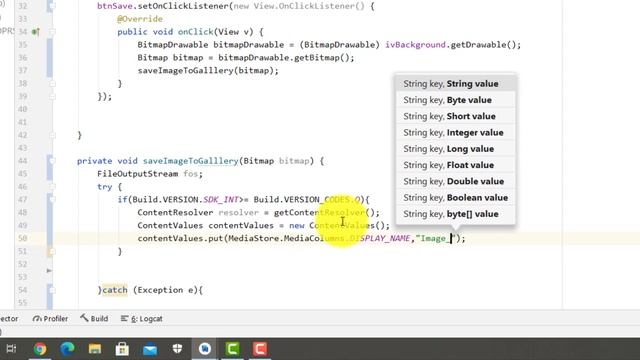Click 'contentValues' variable declaration on line 49

tap(241, 225)
